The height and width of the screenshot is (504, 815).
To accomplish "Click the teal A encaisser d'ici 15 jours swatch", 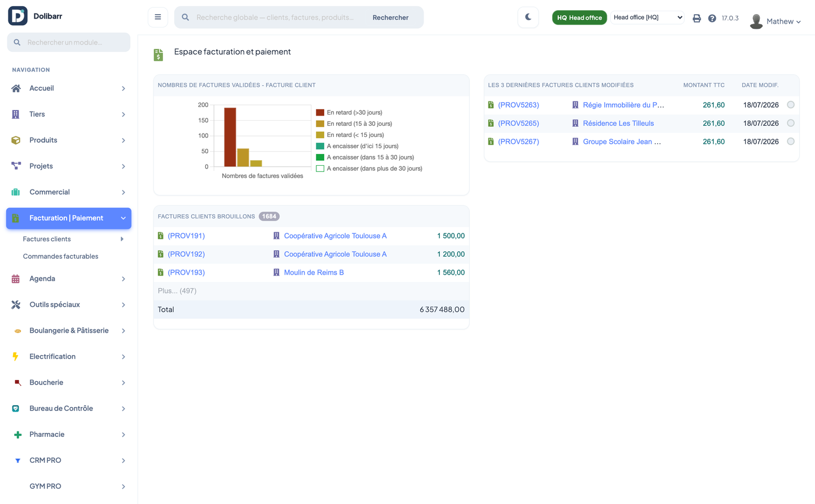I will click(x=320, y=146).
